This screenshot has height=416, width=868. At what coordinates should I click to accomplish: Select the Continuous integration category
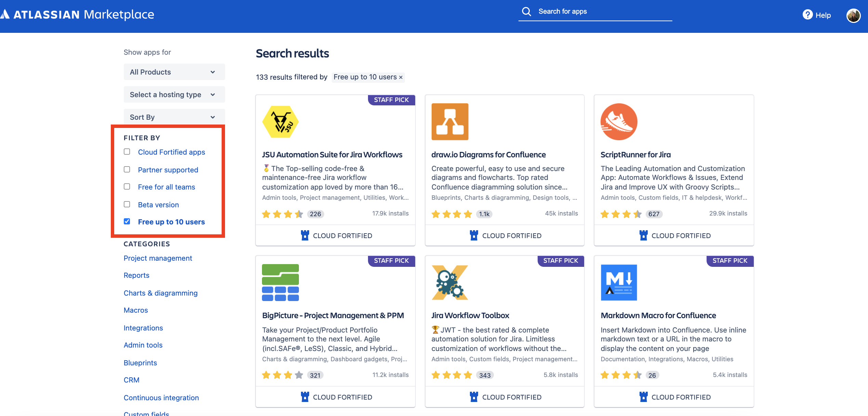[x=161, y=398]
